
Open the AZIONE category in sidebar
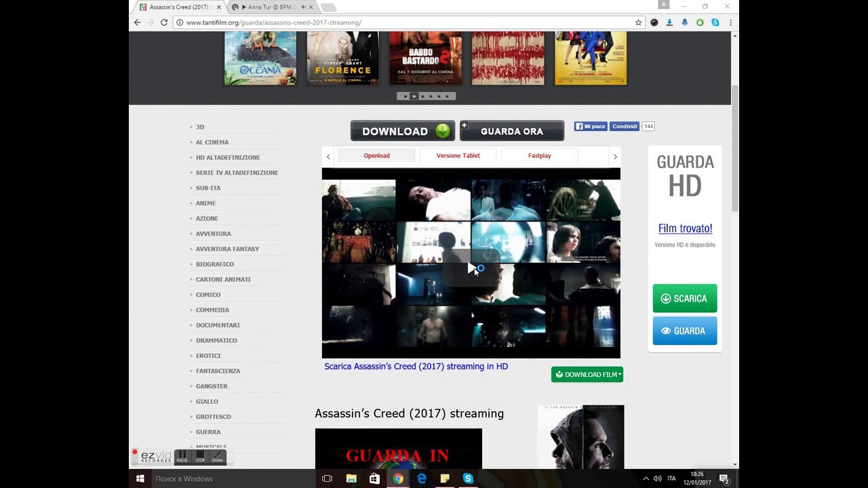coord(207,218)
